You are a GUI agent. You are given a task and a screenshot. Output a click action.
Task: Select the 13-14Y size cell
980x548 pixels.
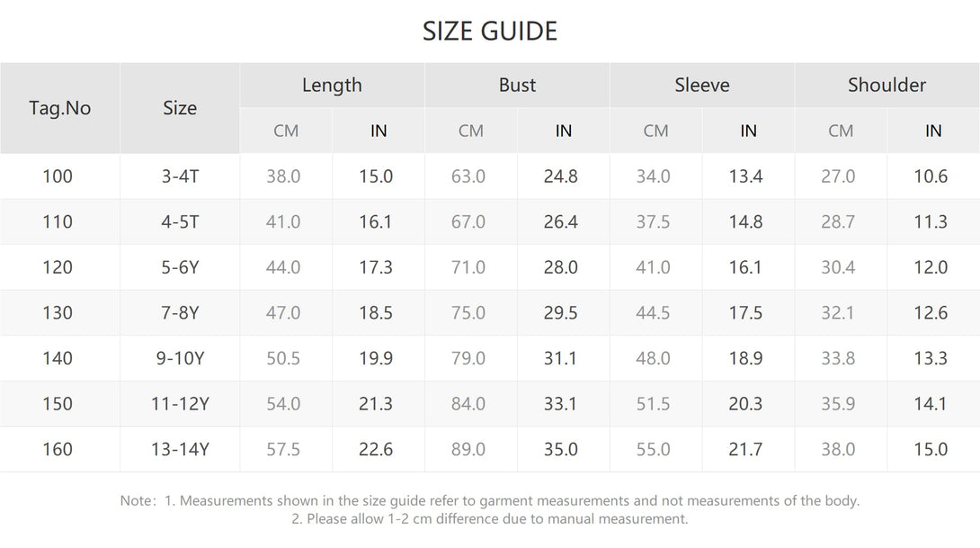tap(180, 449)
